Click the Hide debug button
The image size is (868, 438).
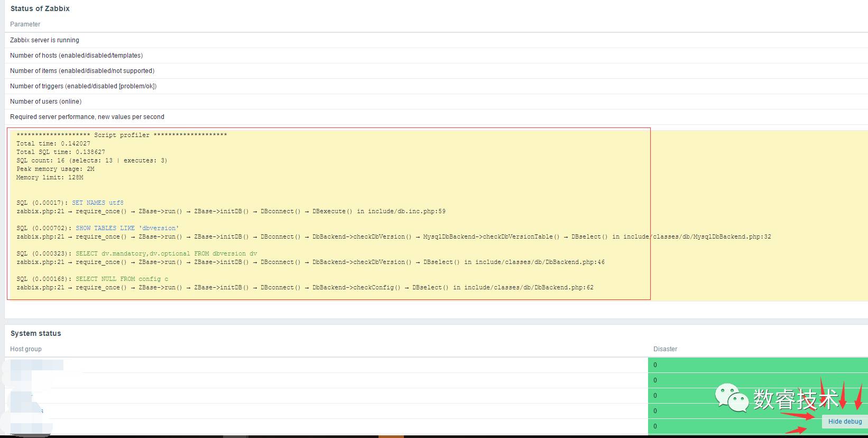(x=845, y=422)
